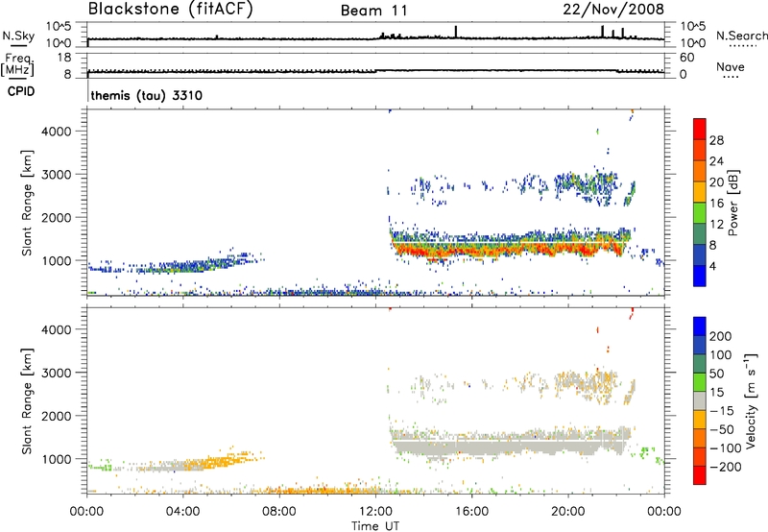
Task: Click the '-200' velocity colorbar value
Action: (726, 467)
